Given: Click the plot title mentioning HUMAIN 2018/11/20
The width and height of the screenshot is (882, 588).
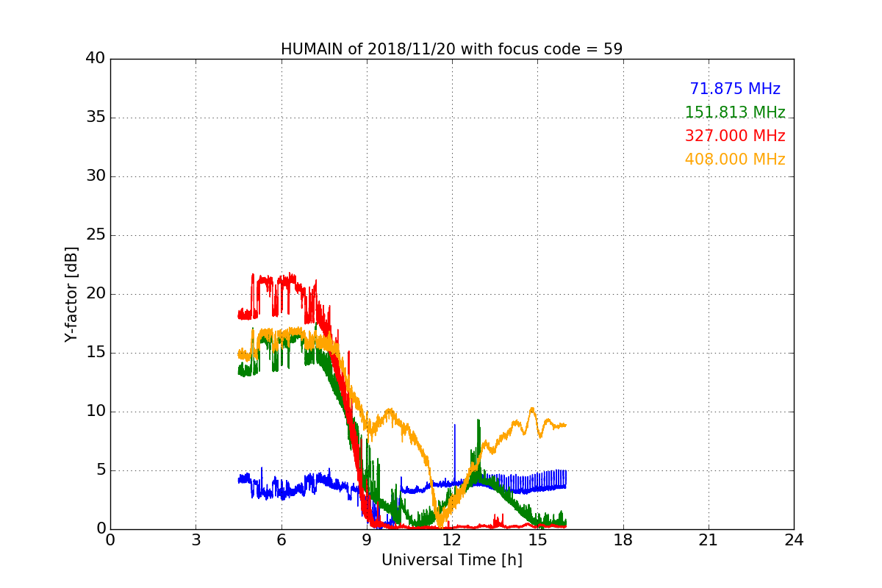Looking at the screenshot, I should point(451,49).
